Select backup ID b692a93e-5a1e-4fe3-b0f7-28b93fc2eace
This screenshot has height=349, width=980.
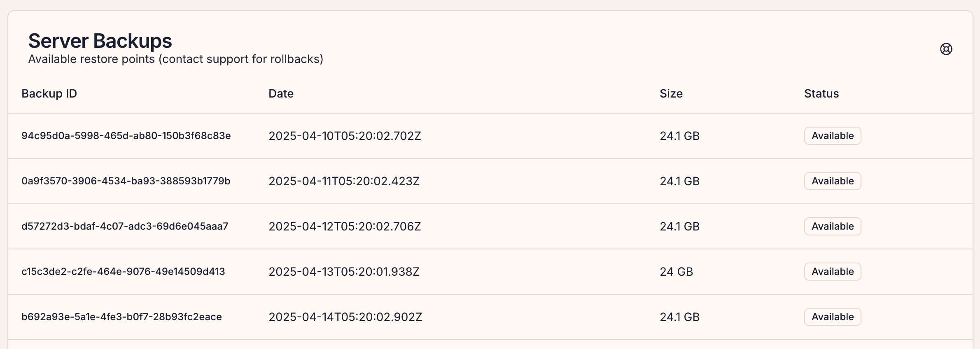point(121,317)
